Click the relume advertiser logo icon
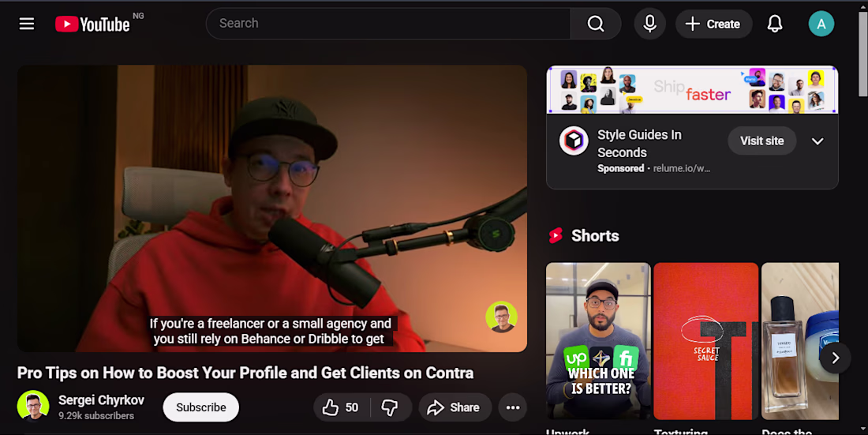Image resolution: width=868 pixels, height=435 pixels. coord(574,141)
